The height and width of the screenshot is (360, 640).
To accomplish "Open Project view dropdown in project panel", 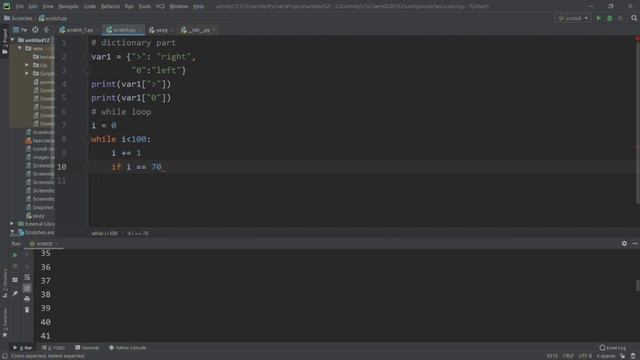I will (20, 30).
